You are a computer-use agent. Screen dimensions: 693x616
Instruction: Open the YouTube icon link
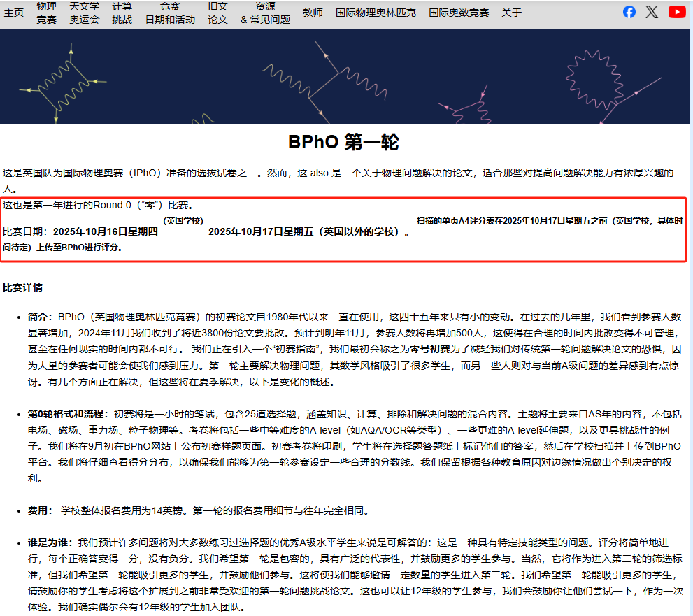[x=677, y=12]
